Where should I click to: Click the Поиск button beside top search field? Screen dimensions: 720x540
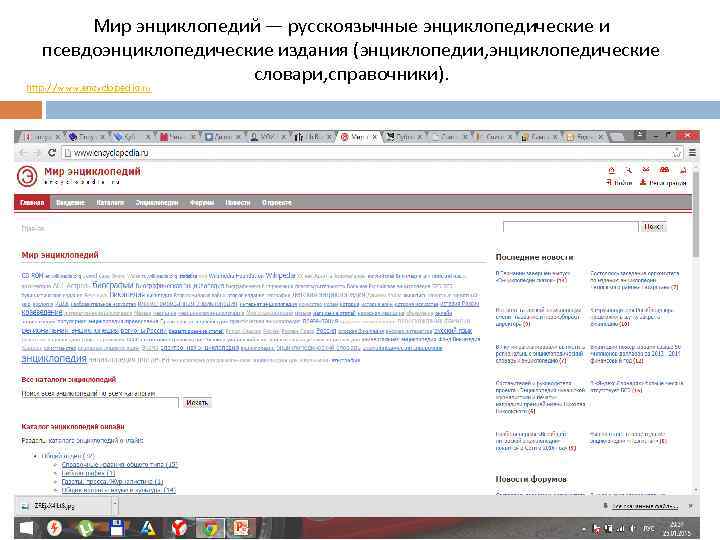pos(652,227)
